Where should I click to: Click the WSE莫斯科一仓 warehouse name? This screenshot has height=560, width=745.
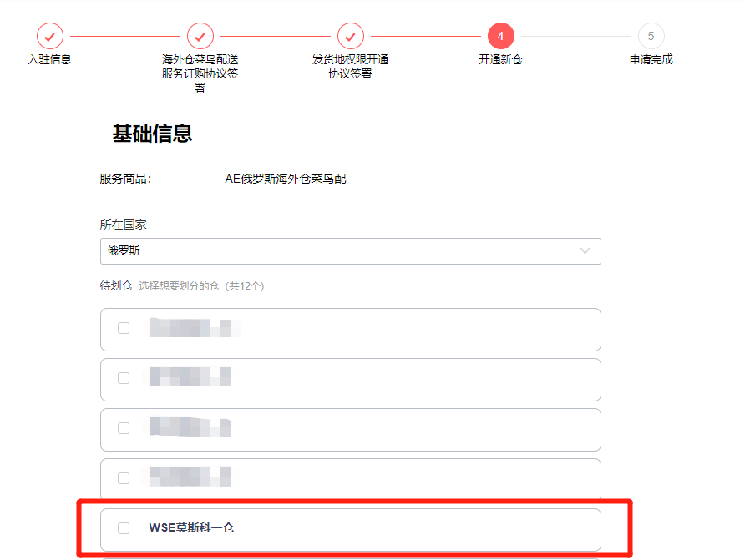coord(192,528)
